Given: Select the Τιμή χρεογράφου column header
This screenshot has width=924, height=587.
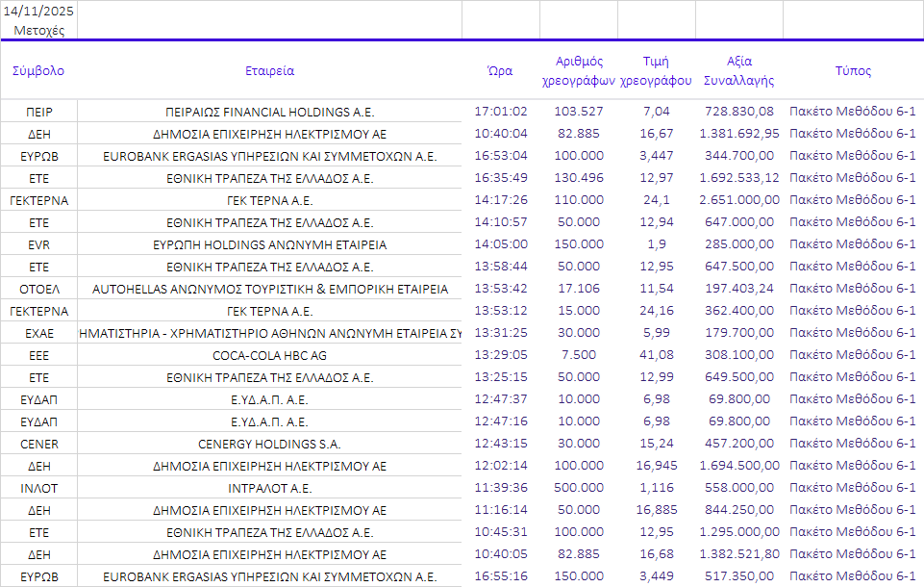Looking at the screenshot, I should click(657, 70).
